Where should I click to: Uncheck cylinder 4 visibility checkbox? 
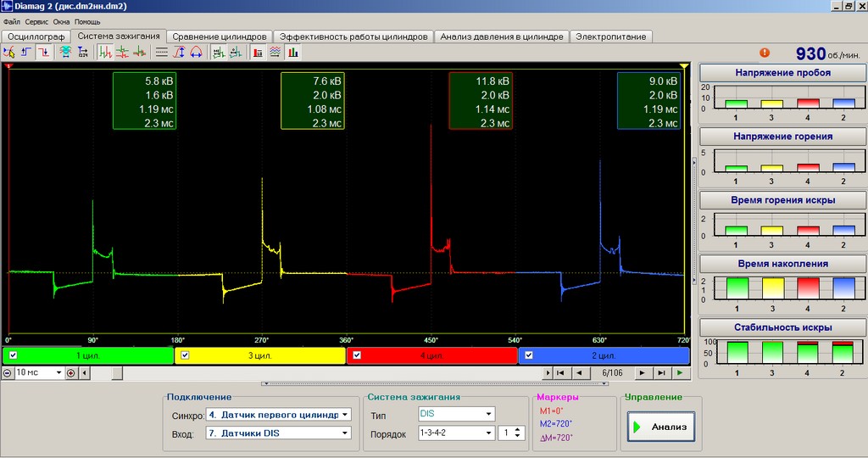point(357,355)
